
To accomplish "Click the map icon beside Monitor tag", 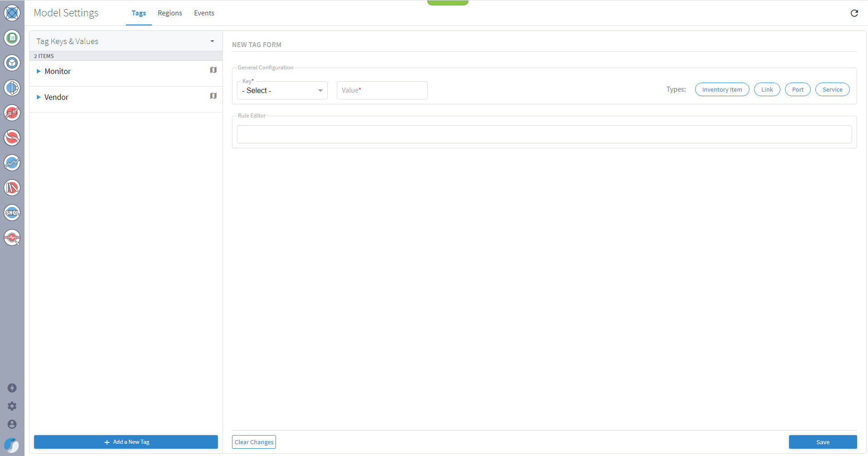I will 213,70.
